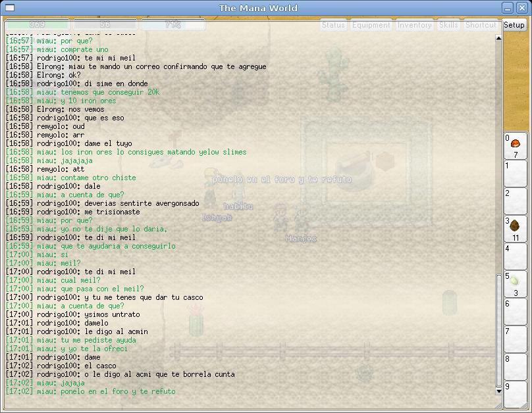The image size is (532, 413).
Task: Click chat line 'deverias sentirte avergonsado'
Action: (102, 203)
